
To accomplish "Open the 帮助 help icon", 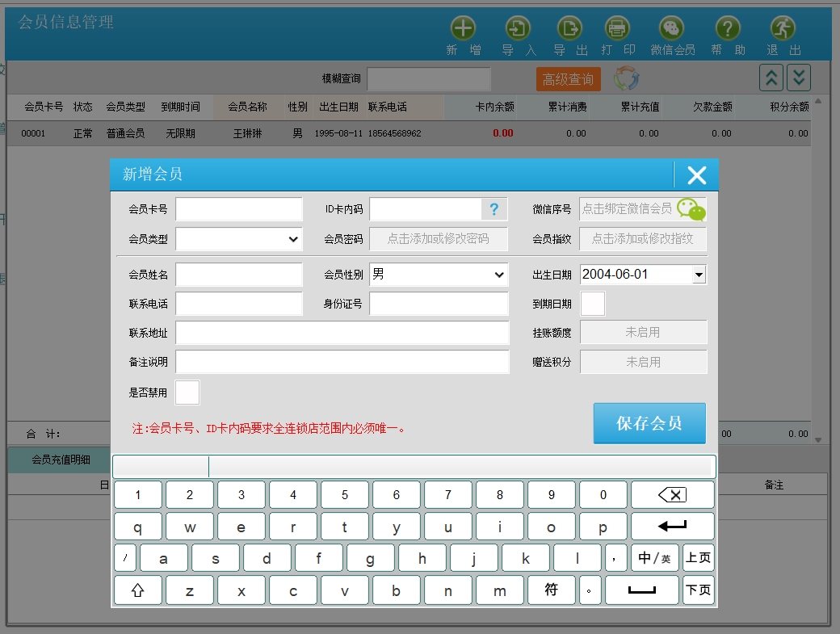I will tap(728, 29).
